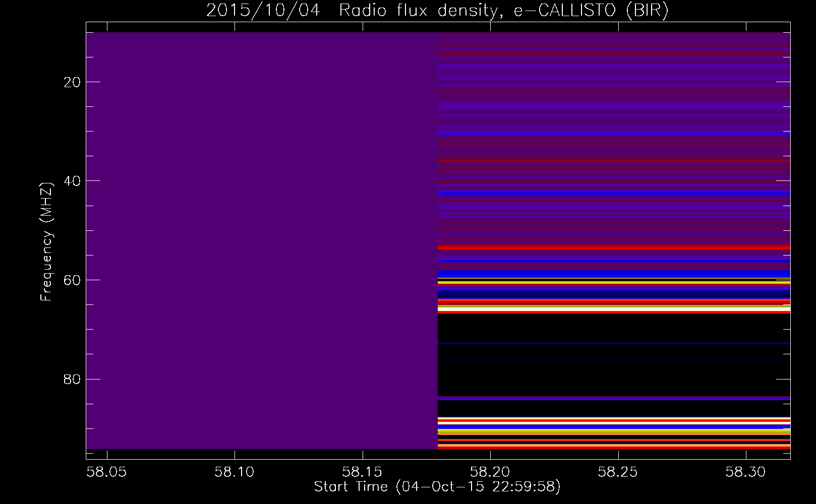Click the x-axis tick label '58.10'

click(x=235, y=472)
